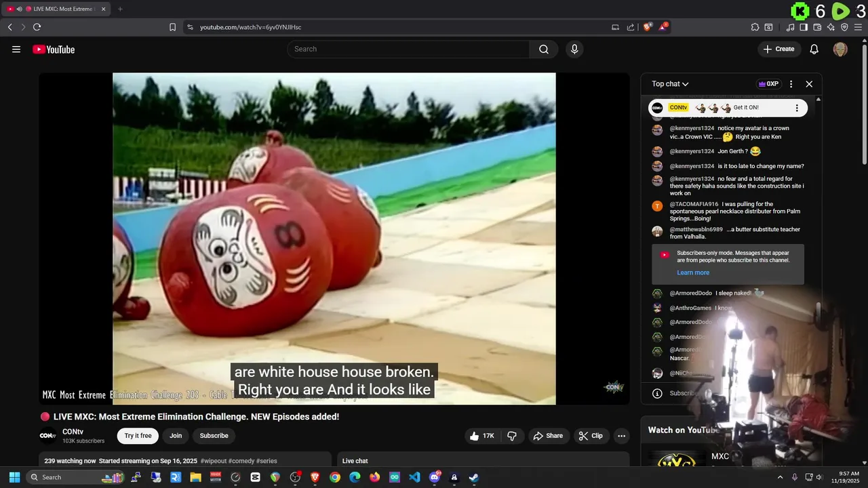The width and height of the screenshot is (868, 488).
Task: Bookmark this page
Action: [x=172, y=27]
